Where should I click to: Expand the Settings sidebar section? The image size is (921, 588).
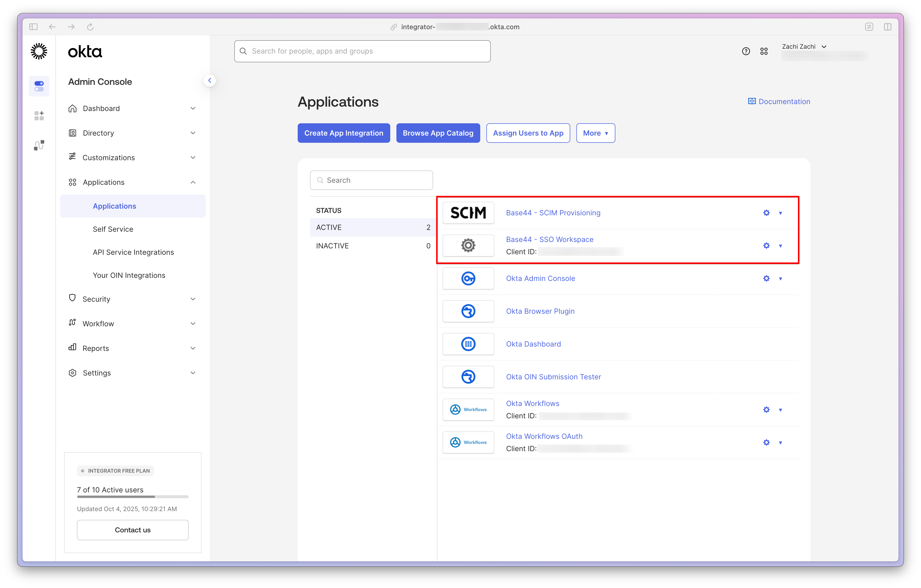pos(132,373)
